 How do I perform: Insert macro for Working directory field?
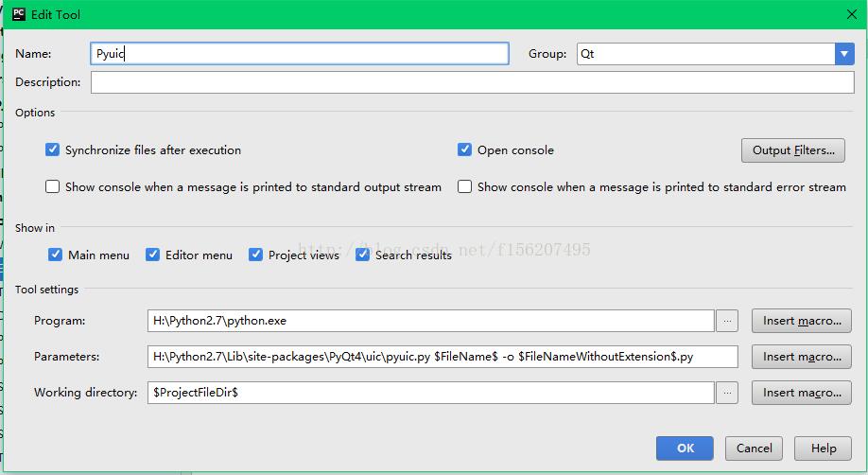tap(801, 393)
